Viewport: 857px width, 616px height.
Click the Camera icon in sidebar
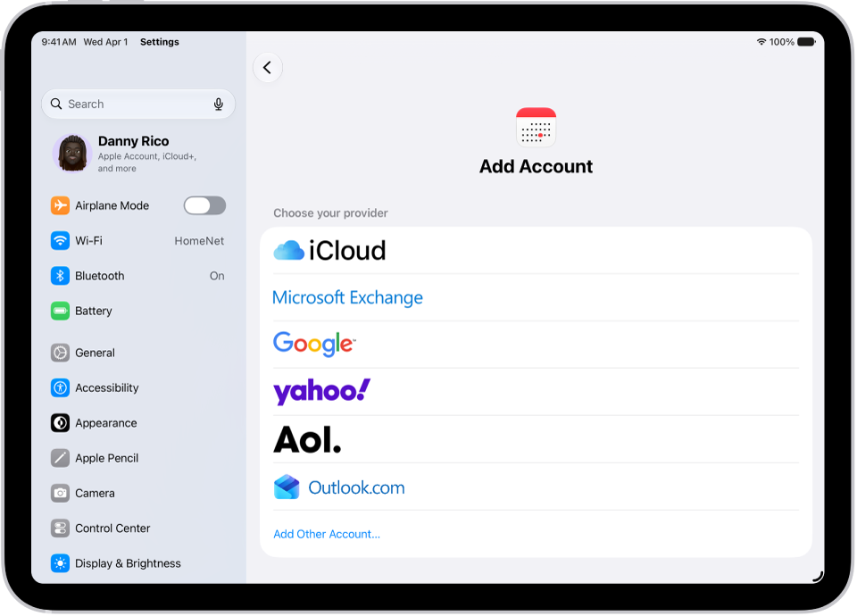[x=60, y=493]
